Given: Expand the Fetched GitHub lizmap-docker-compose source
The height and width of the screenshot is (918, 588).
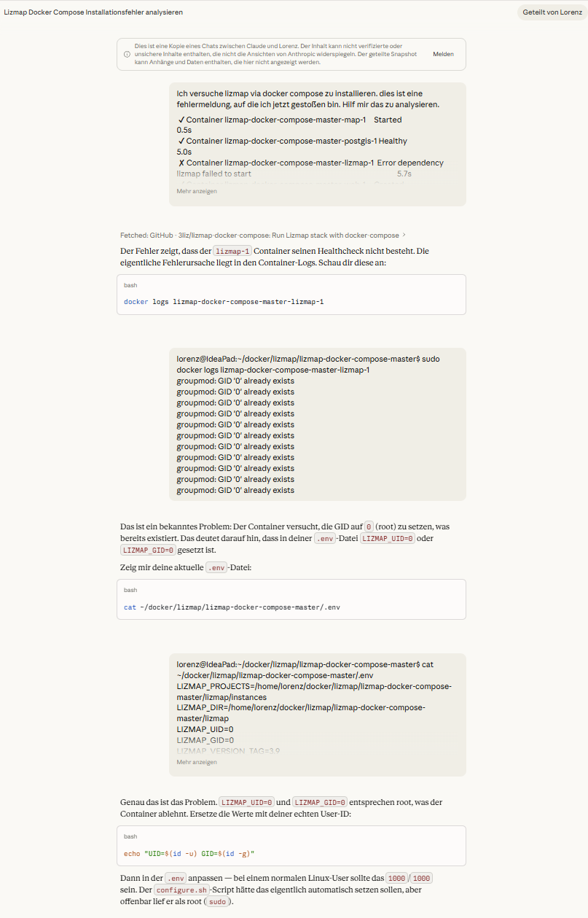Looking at the screenshot, I should (x=260, y=236).
